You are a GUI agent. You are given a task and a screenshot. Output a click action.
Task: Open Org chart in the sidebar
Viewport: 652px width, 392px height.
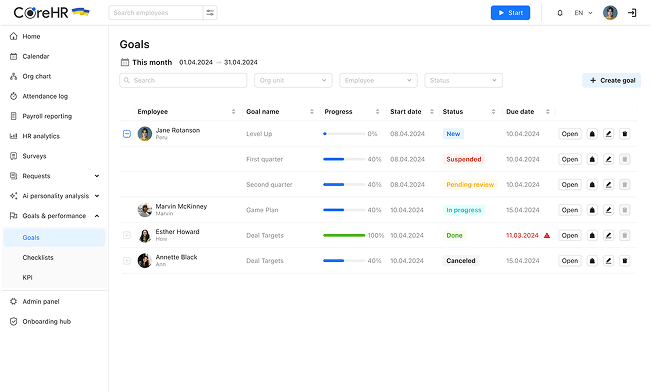pyautogui.click(x=54, y=76)
